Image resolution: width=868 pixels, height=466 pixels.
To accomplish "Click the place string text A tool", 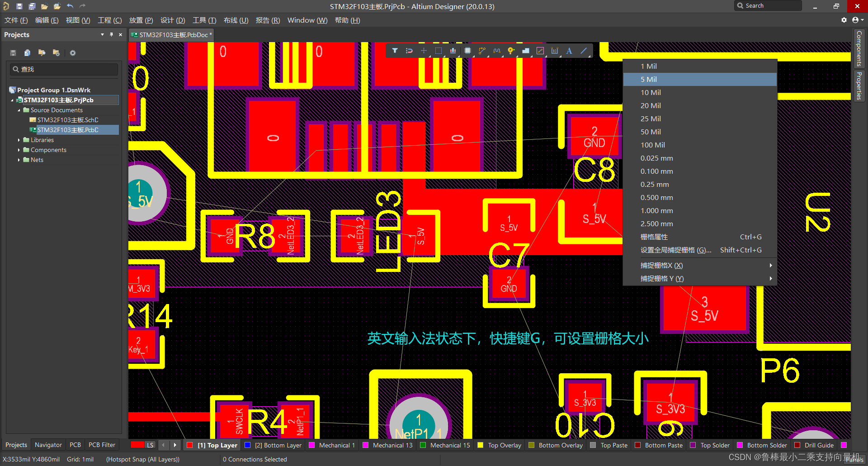I will click(569, 51).
